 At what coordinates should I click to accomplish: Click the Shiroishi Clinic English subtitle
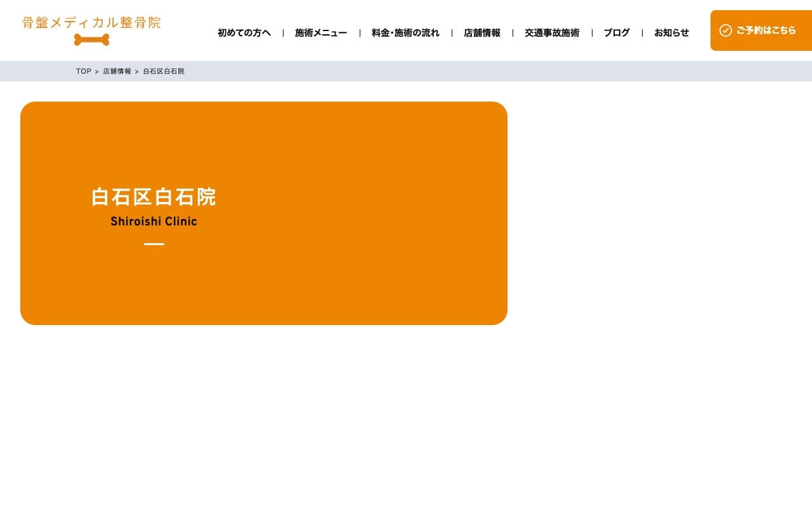pos(154,222)
